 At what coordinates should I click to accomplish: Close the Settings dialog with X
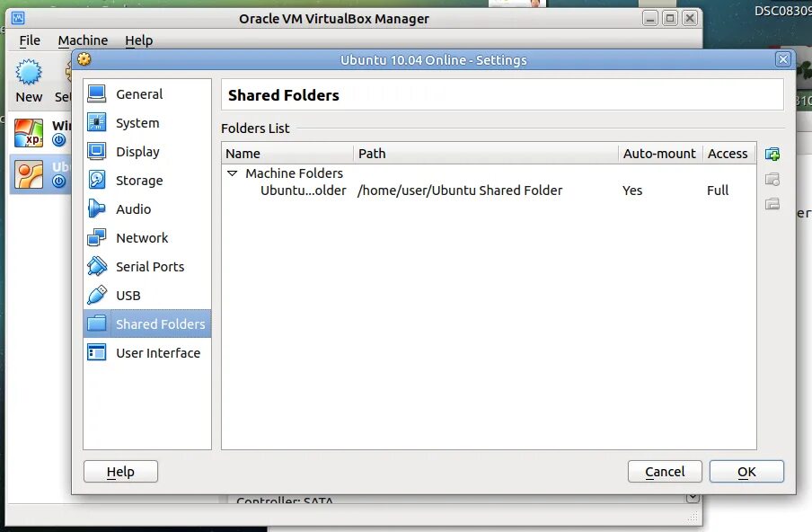pos(783,59)
